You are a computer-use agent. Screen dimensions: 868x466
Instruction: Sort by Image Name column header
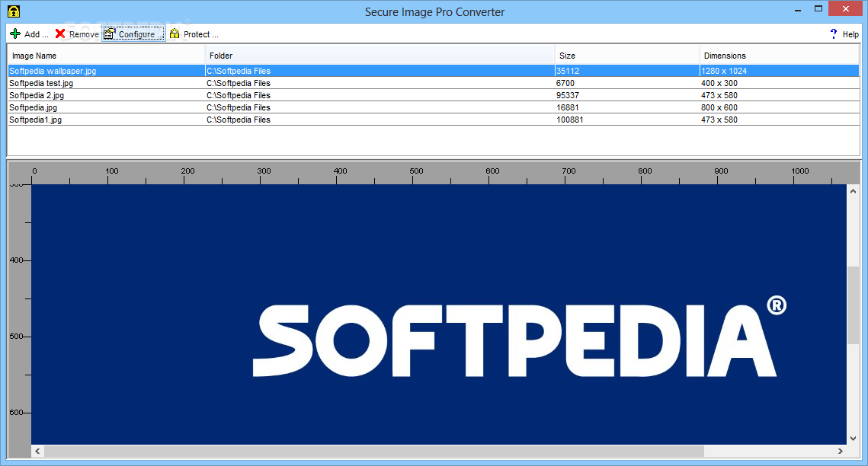click(106, 56)
